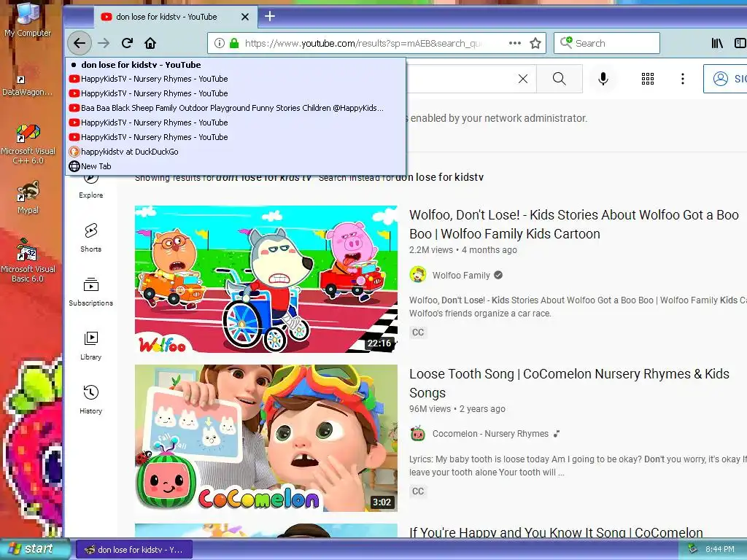This screenshot has width=747, height=560.
Task: Launch Microsoft Visual Basic 6.0 desktop icon
Action: tap(28, 261)
